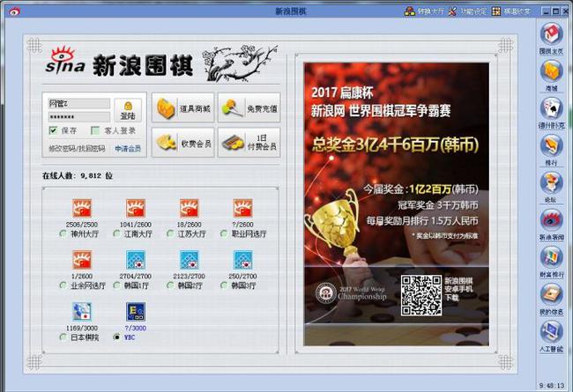Open the 论坛 forum sidebar icon
The image size is (573, 392).
click(551, 183)
